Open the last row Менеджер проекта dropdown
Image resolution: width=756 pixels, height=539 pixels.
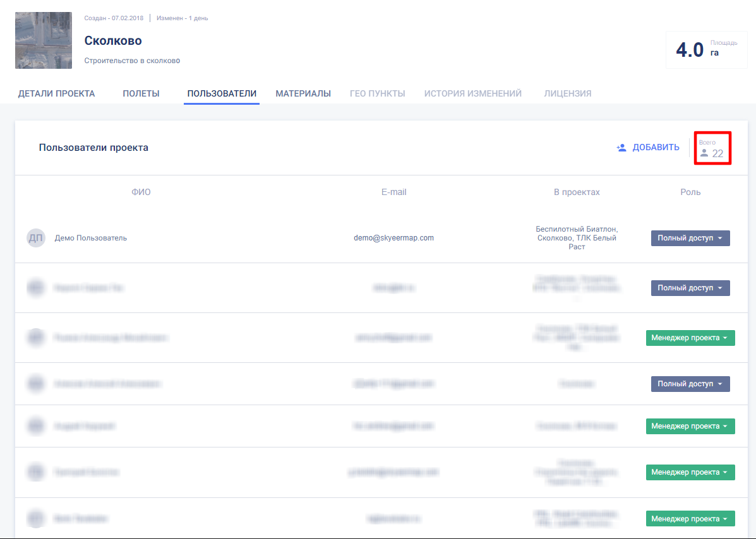pos(690,519)
